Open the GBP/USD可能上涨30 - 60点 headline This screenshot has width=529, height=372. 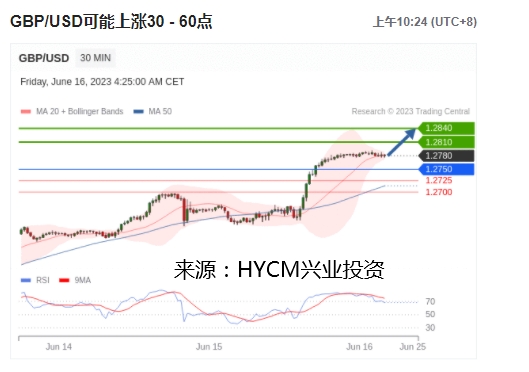pyautogui.click(x=111, y=22)
